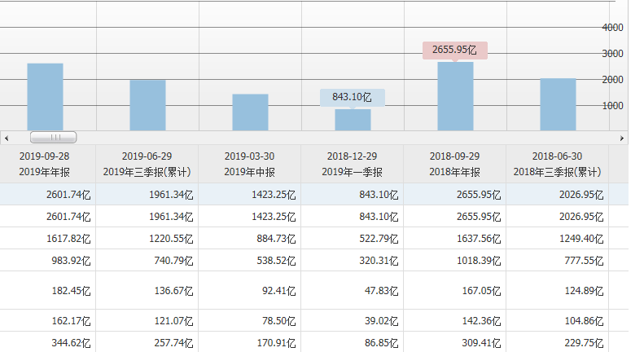Click the chart bar above the 2019-03-30 column
Image resolution: width=644 pixels, height=352 pixels.
(x=250, y=112)
